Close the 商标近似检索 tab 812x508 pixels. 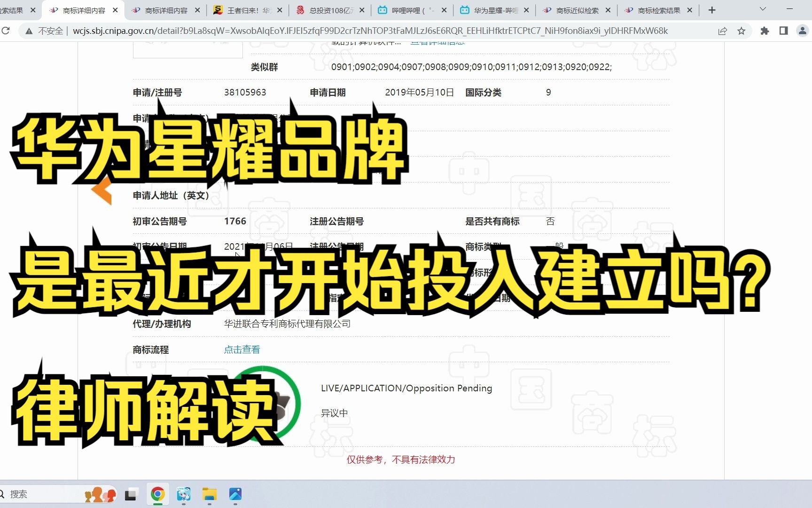pyautogui.click(x=608, y=10)
